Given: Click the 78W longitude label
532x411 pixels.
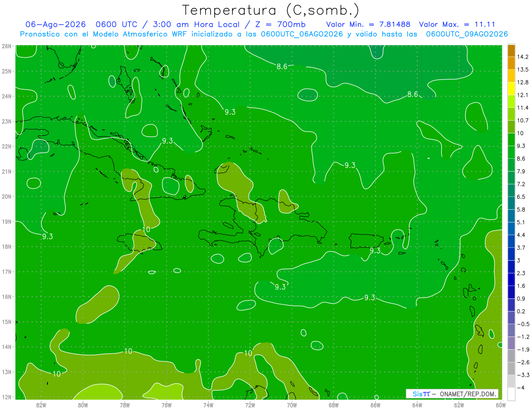Looking at the screenshot, I should click(x=125, y=405).
